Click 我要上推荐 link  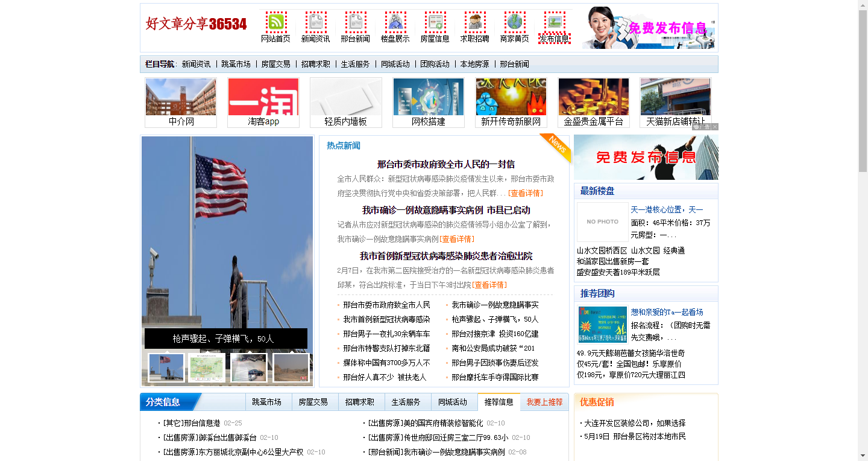[x=544, y=402]
